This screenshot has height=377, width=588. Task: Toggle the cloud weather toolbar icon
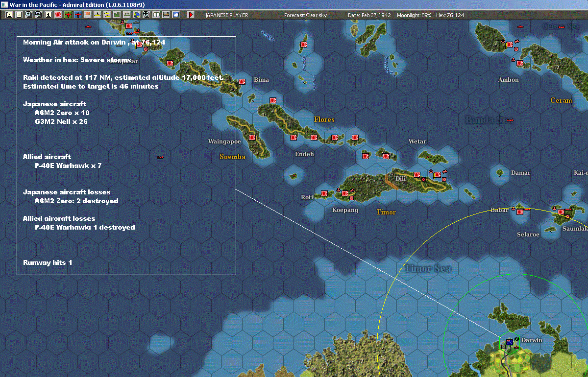pos(175,15)
